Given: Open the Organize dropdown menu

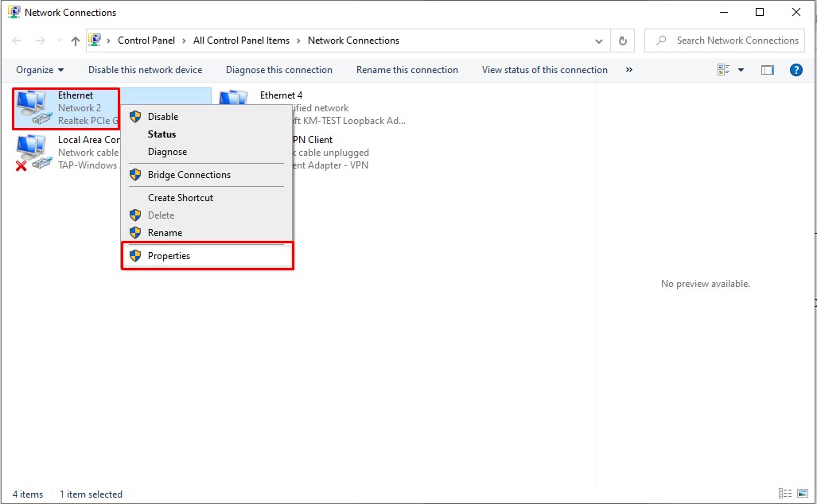Looking at the screenshot, I should coord(40,70).
